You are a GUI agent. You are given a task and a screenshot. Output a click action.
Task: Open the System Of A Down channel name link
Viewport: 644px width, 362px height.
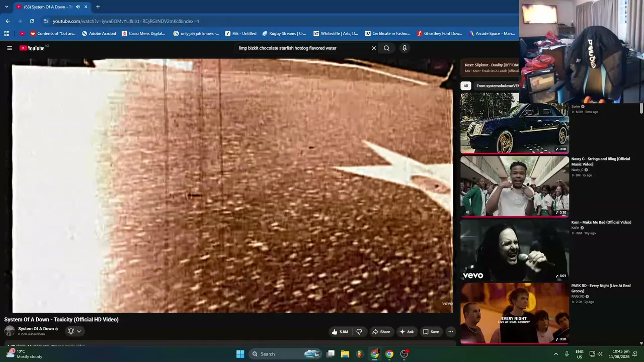coord(36,329)
